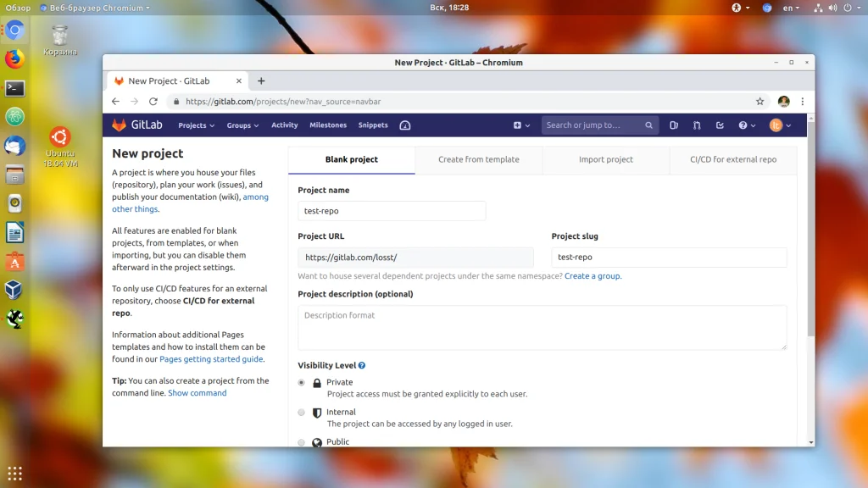Switch to CI/CD for external repo tab
868x488 pixels.
coord(733,159)
